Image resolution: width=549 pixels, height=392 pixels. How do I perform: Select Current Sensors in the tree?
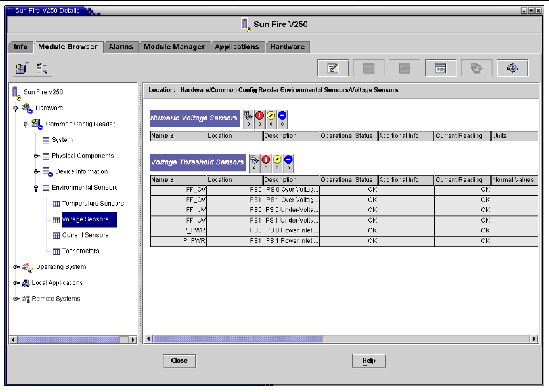coord(85,235)
